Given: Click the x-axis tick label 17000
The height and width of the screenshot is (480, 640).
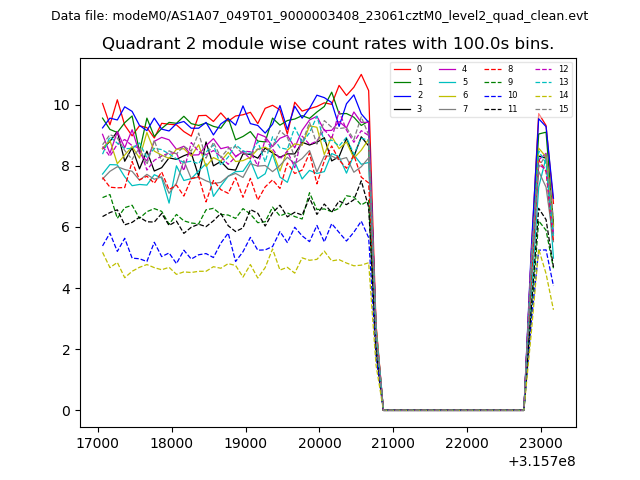Looking at the screenshot, I should (97, 441).
